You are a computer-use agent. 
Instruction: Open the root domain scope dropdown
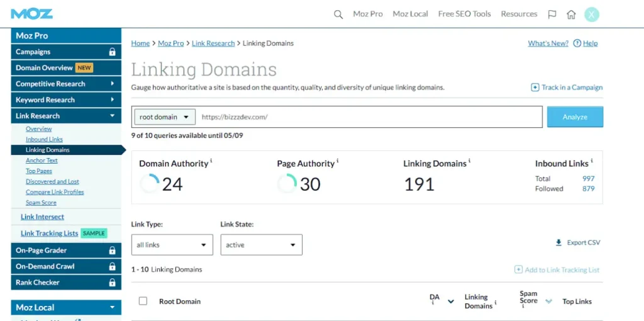click(165, 117)
